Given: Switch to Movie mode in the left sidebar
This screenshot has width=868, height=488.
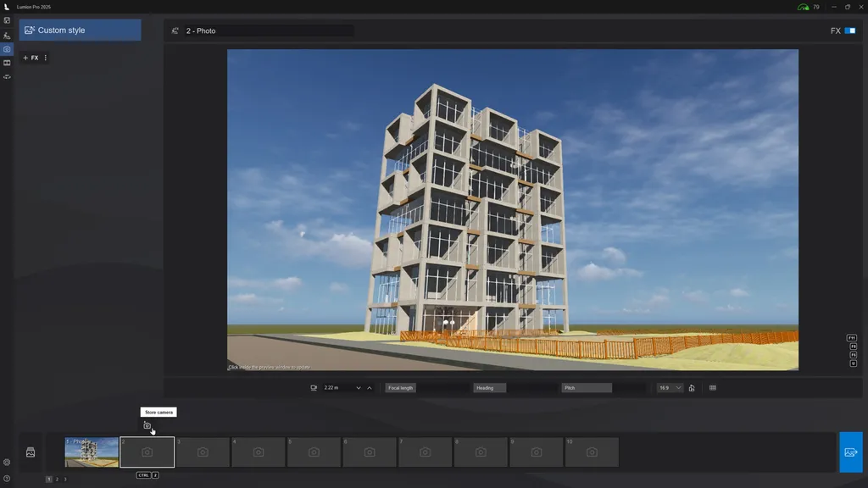Looking at the screenshot, I should click(7, 63).
